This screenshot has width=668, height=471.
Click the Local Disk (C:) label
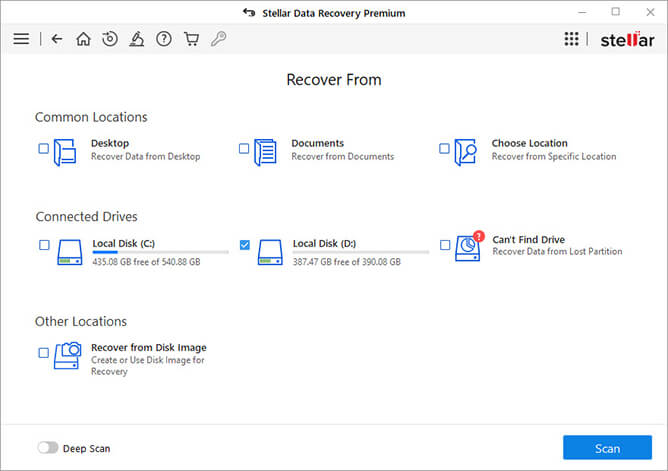[x=124, y=243]
